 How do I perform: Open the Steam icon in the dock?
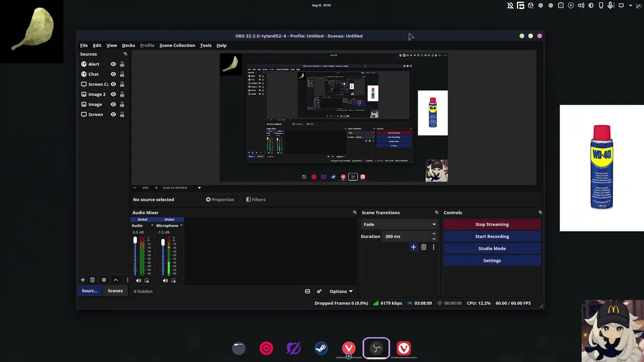[321, 348]
